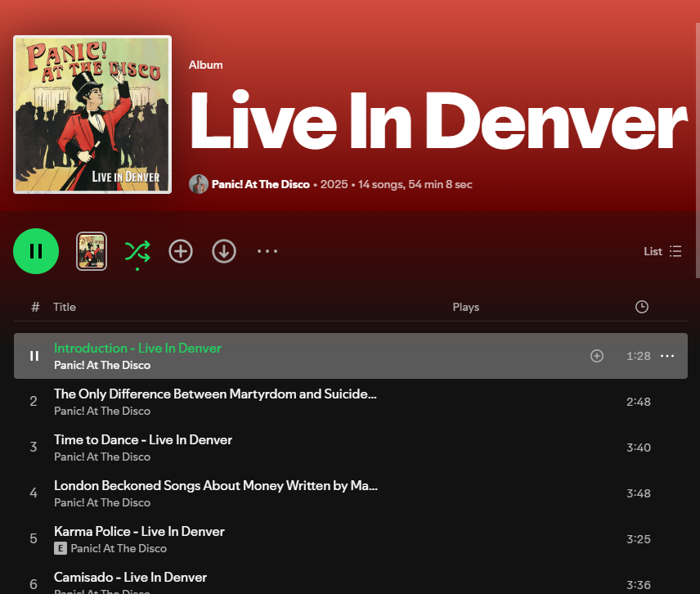This screenshot has height=594, width=700.
Task: Open the List view options dropdown
Action: pyautogui.click(x=662, y=251)
